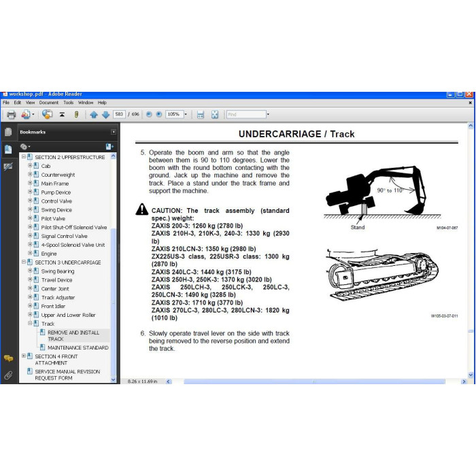Open Upper And Lower Roller bookmark
476x476 pixels.
coord(68,315)
